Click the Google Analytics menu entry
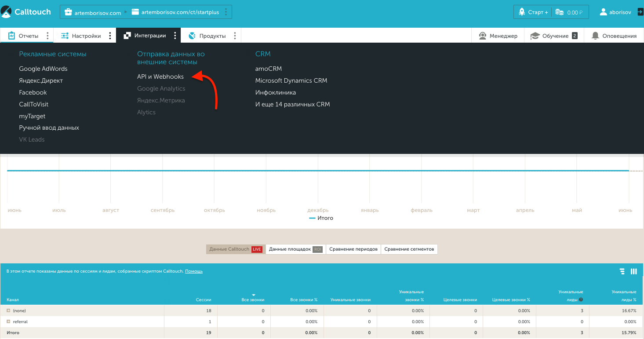This screenshot has width=644, height=339. coord(161,88)
